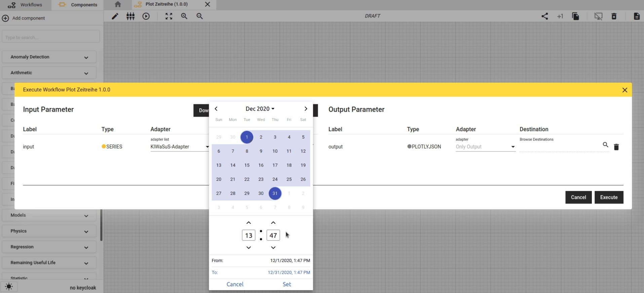Click the copy workflow icon
The width and height of the screenshot is (644, 293).
[x=575, y=16]
